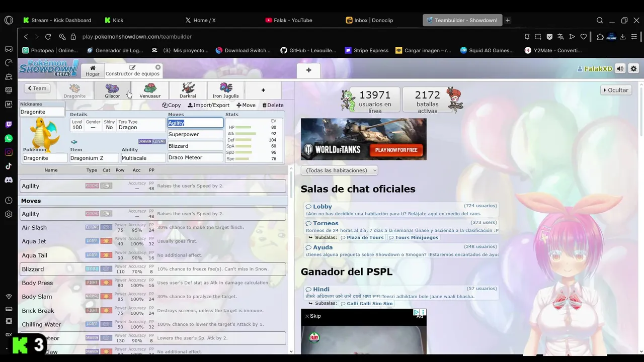Image resolution: width=644 pixels, height=362 pixels.
Task: Open Photopea bookmark in bookmarks bar
Action: 50,50
